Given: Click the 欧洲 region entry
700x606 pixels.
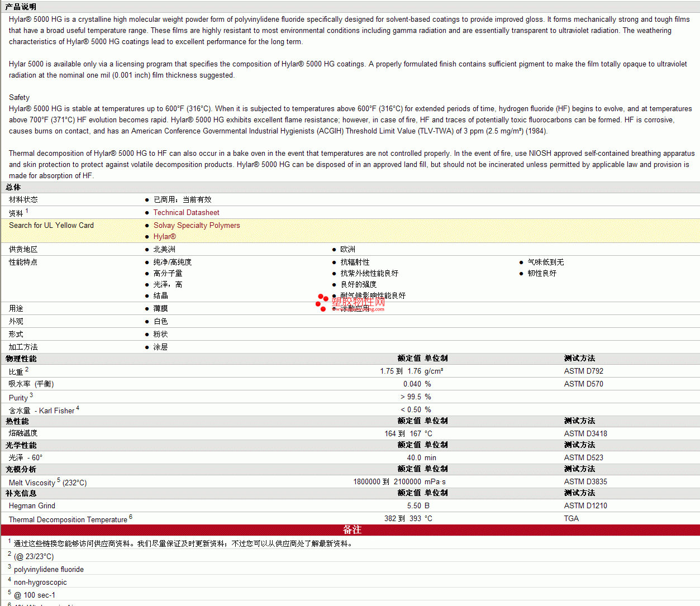Looking at the screenshot, I should (x=348, y=249).
